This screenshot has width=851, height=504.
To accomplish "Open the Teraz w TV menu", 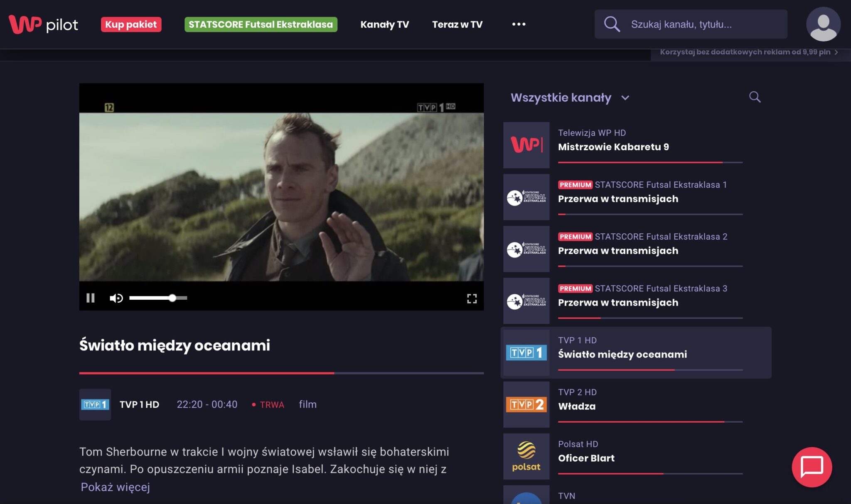I will click(x=457, y=24).
